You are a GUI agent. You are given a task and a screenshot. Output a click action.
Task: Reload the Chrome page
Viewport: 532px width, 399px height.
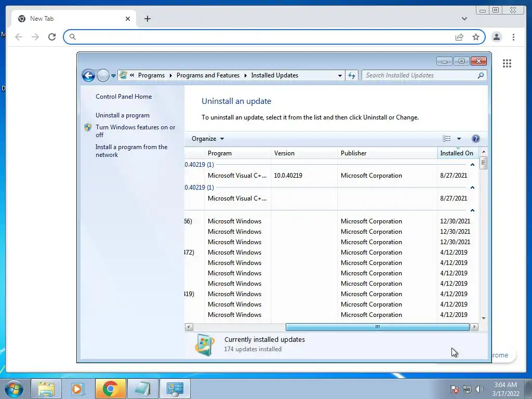coord(52,37)
